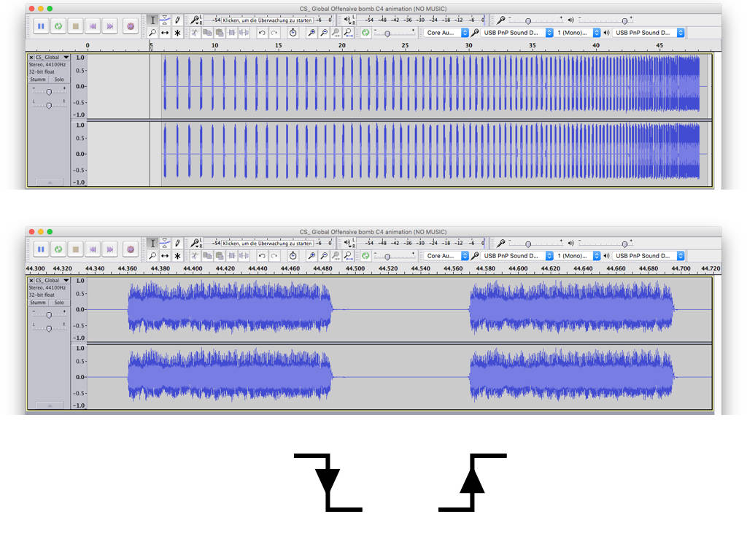This screenshot has height=560, width=747.
Task: Toggle Stumm (mute) on the bottom window track
Action: tap(37, 303)
